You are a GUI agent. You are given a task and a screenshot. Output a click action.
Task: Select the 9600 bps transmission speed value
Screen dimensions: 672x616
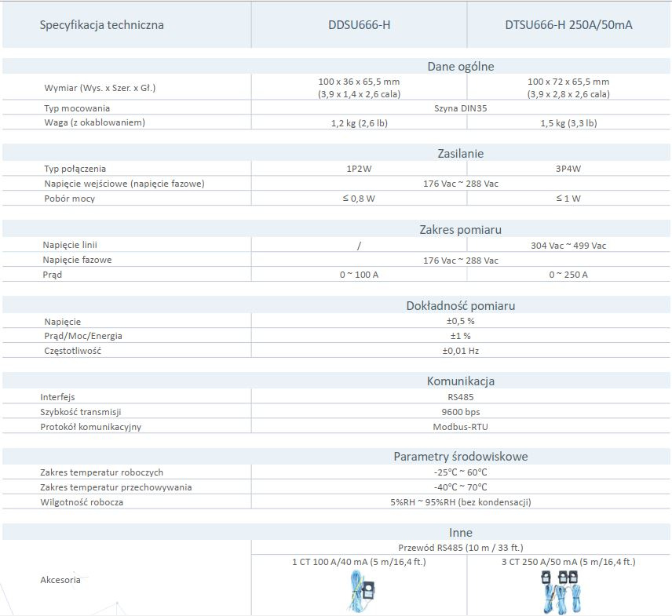[460, 412]
